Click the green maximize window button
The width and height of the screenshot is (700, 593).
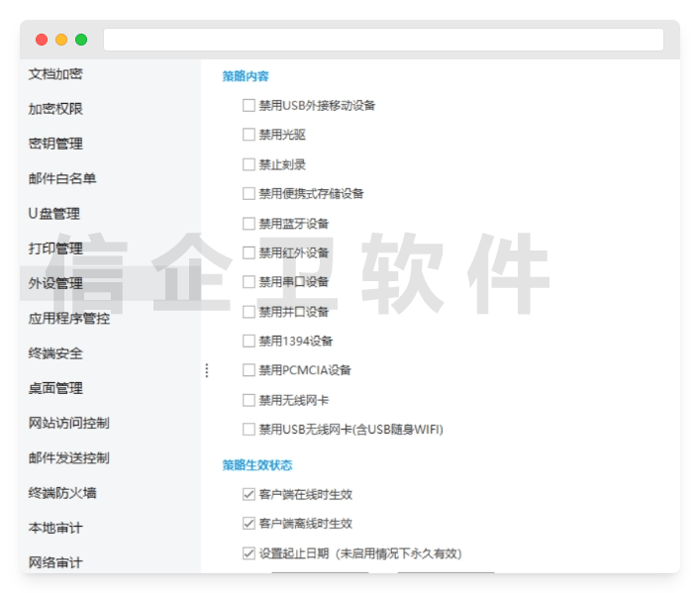[x=81, y=40]
